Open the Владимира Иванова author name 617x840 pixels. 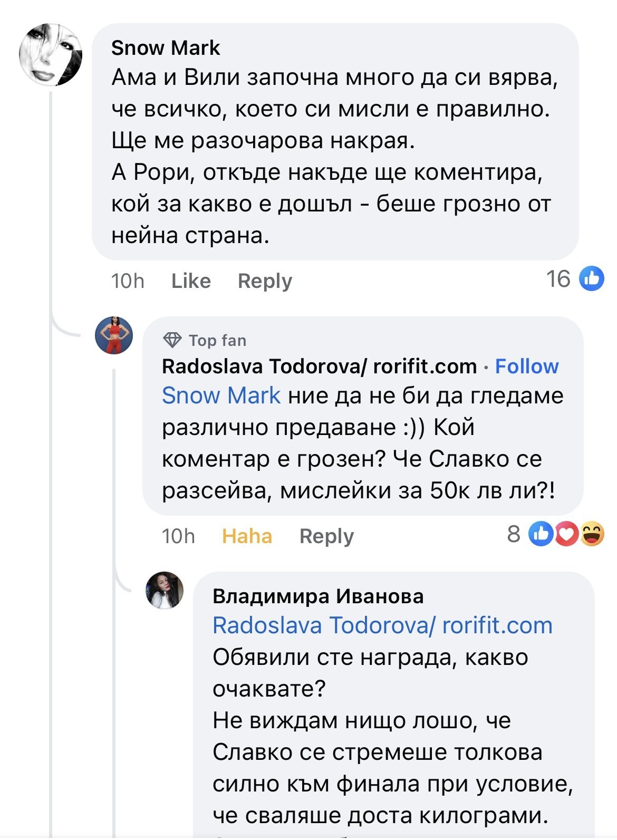[318, 596]
